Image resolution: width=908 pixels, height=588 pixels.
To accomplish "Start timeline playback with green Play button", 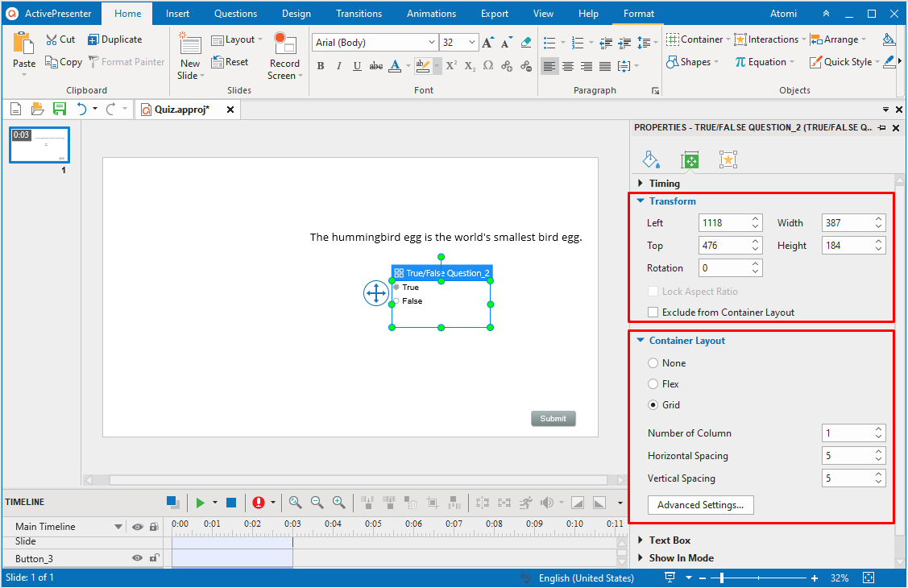I will point(200,503).
